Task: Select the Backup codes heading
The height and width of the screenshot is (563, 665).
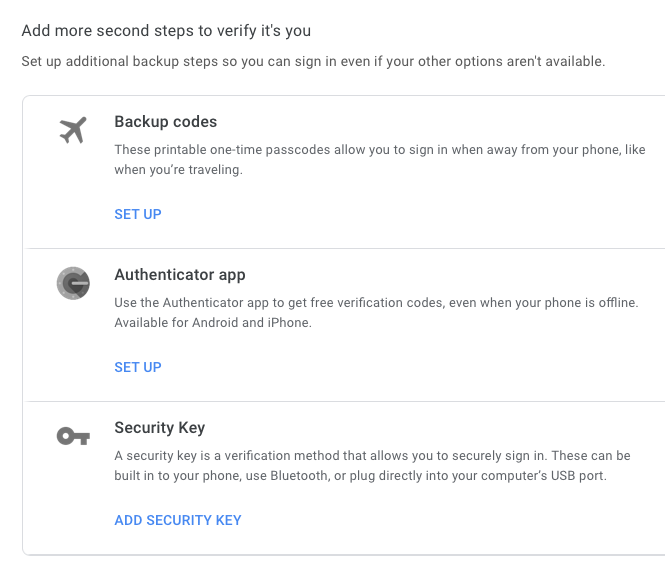Action: 166,122
